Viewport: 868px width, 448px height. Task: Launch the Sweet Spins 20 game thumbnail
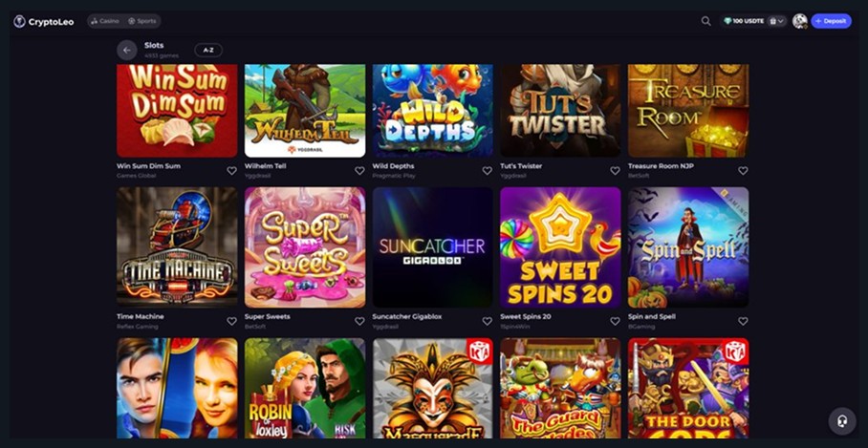pos(560,247)
